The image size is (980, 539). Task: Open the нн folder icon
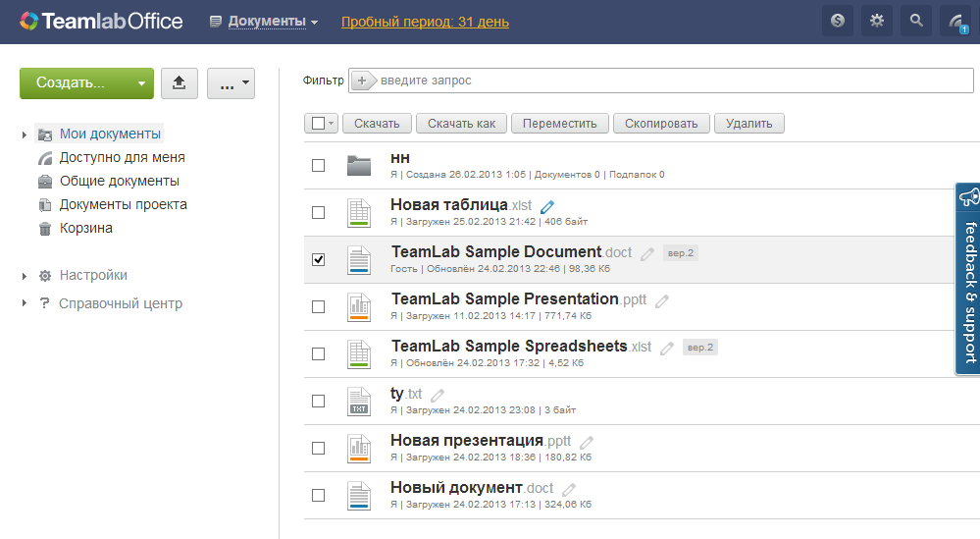[x=359, y=165]
